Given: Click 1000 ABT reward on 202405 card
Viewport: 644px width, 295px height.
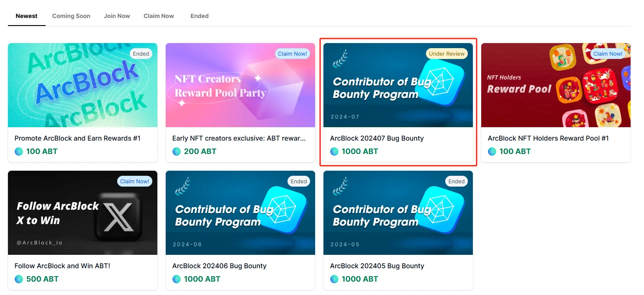Looking at the screenshot, I should 360,279.
